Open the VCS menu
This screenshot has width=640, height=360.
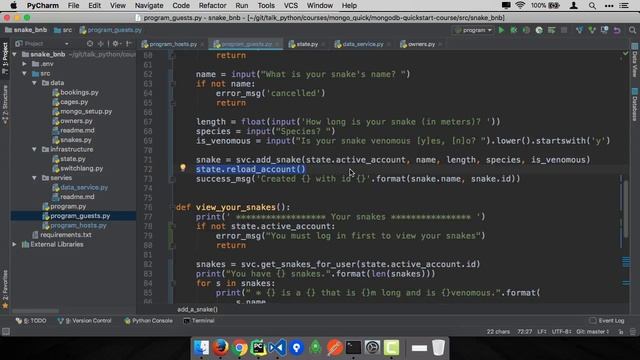(291, 6)
